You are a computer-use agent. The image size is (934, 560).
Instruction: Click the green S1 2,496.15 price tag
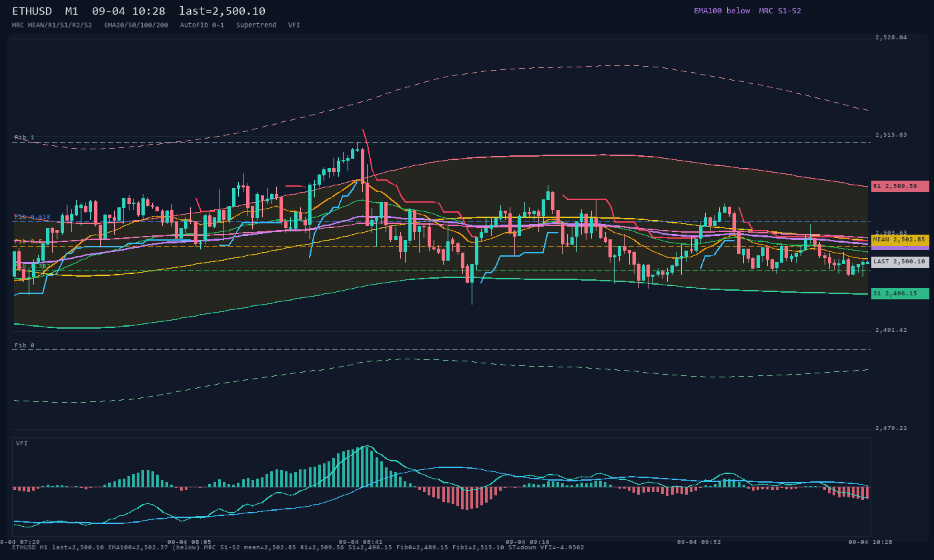tap(900, 293)
